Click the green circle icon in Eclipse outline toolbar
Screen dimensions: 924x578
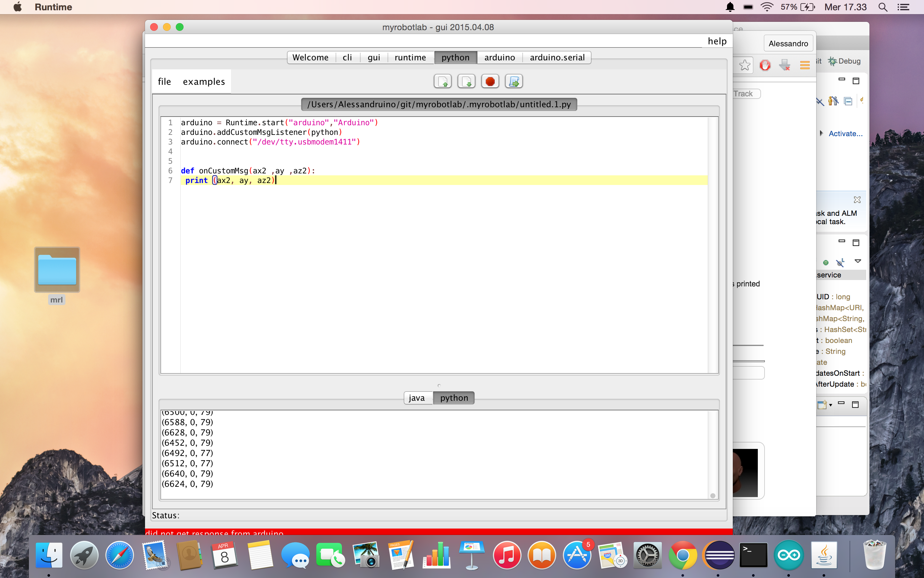click(826, 263)
